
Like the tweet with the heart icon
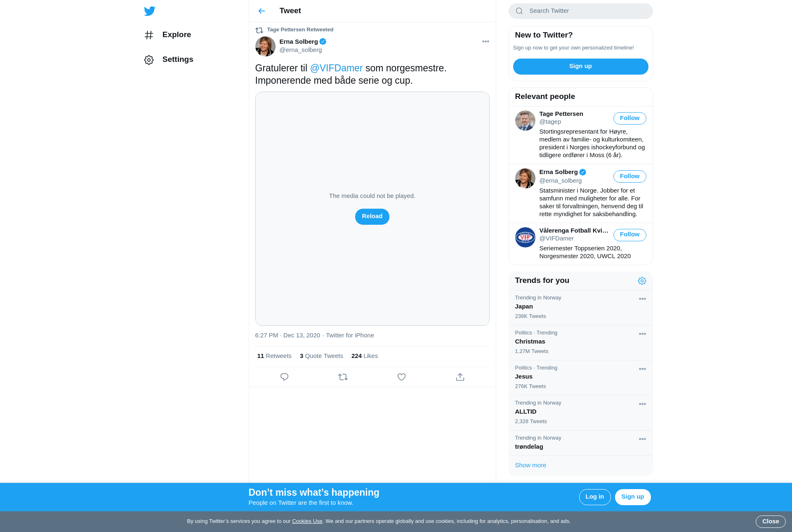(x=401, y=377)
